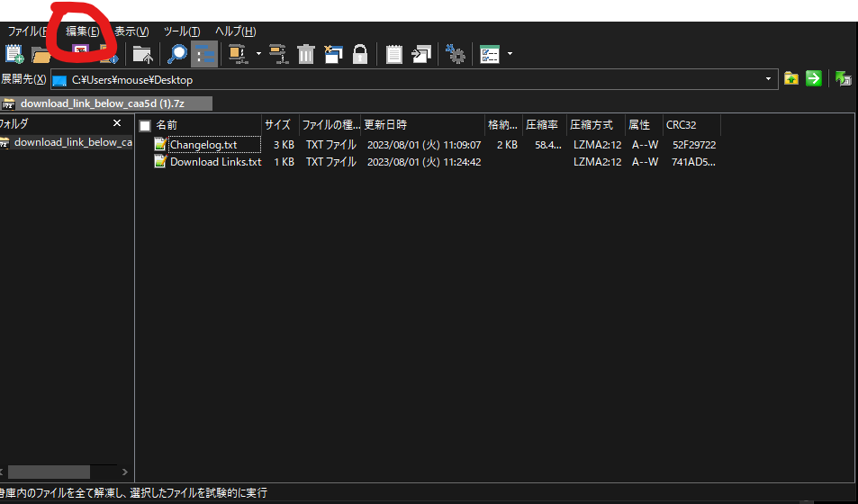This screenshot has width=858, height=504.
Task: Open dropdown arrow beside the extract icon
Action: tap(258, 54)
